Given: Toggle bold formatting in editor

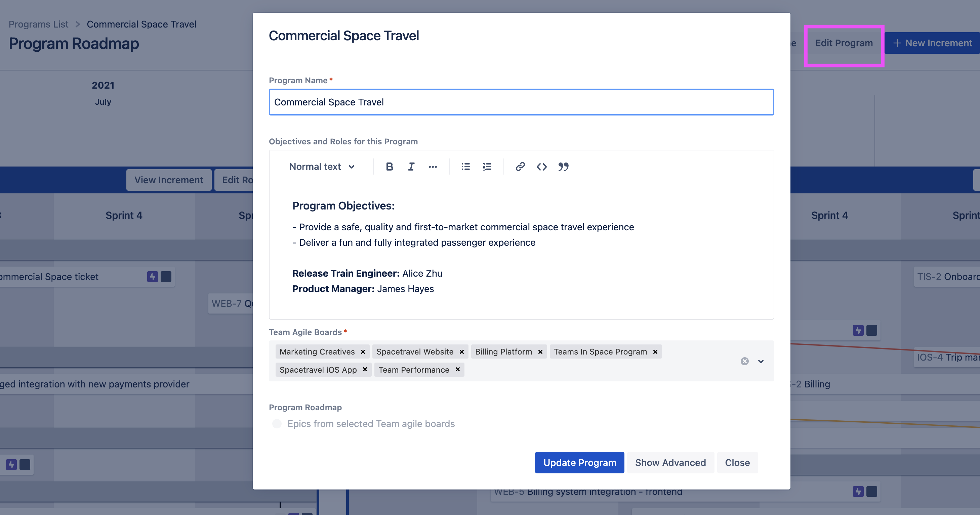Looking at the screenshot, I should 389,167.
